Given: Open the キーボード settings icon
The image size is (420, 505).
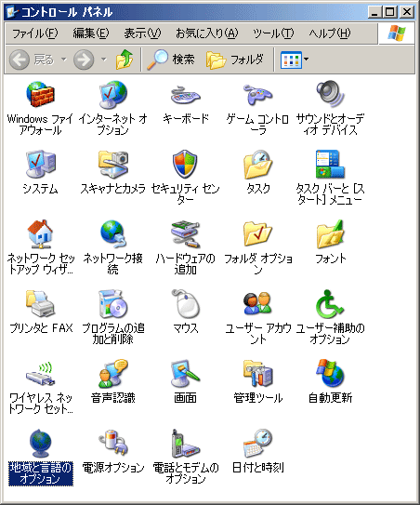Looking at the screenshot, I should click(186, 95).
